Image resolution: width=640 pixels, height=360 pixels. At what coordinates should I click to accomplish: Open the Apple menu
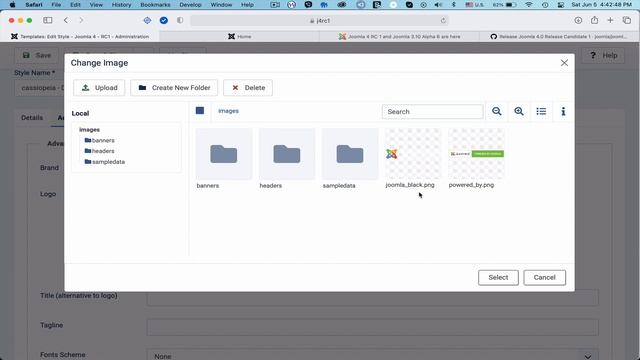(12, 4)
